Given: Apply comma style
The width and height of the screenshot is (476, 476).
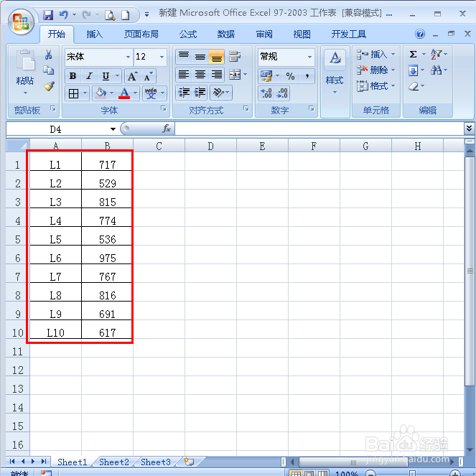Looking at the screenshot, I should (307, 76).
